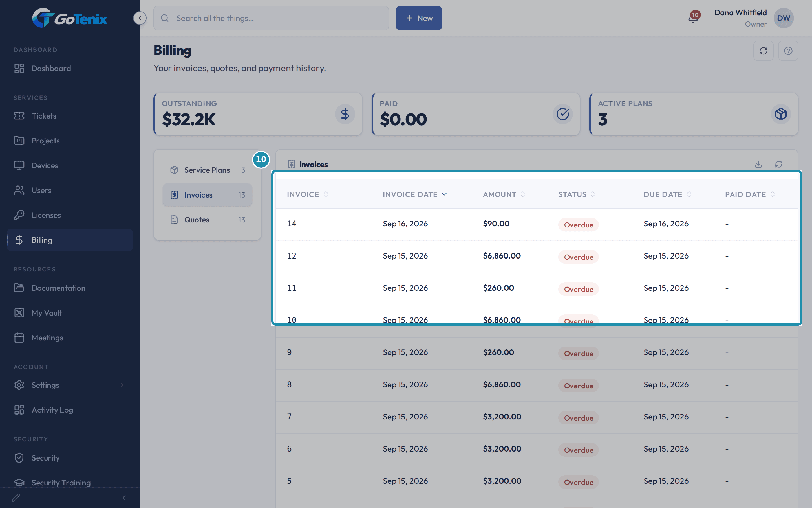Sort by the Invoice Date column
Image resolution: width=812 pixels, height=508 pixels.
tap(415, 194)
